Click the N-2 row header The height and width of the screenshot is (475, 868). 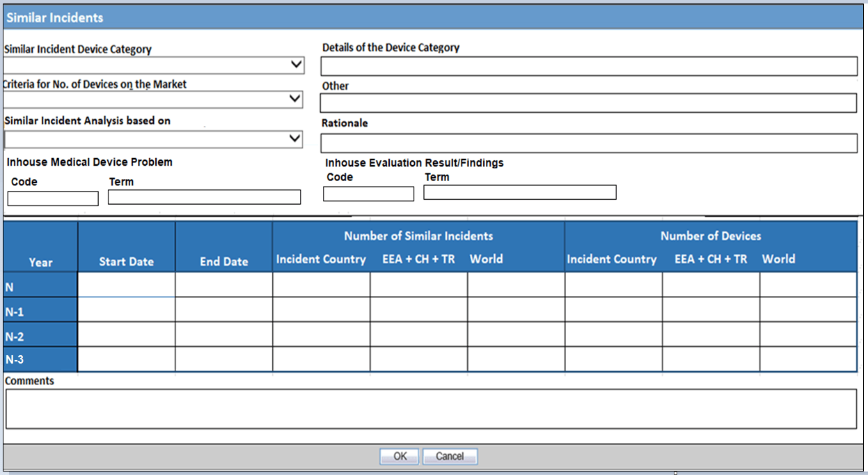coord(40,334)
